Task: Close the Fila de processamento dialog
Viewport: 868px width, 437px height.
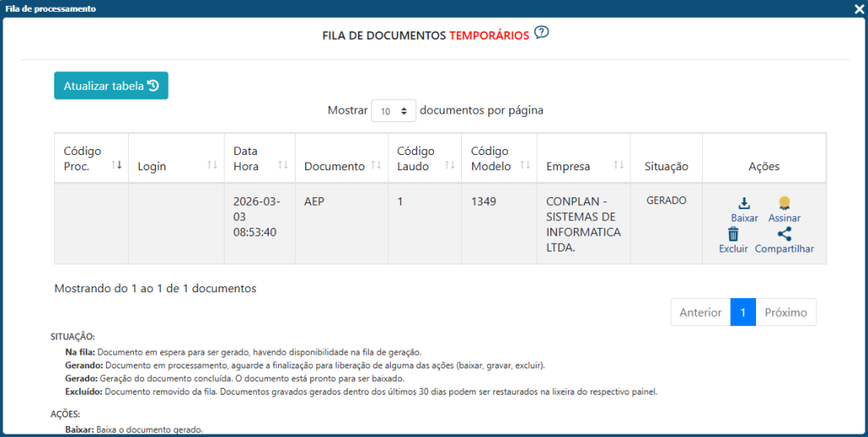Action: 859,8
